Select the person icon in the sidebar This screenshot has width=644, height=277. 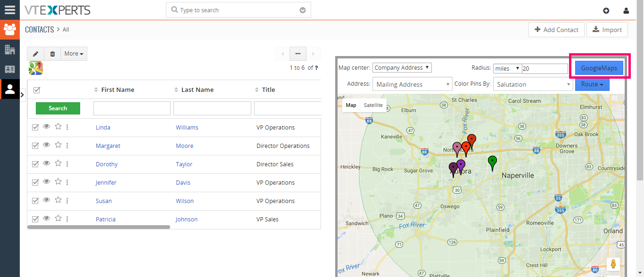click(10, 89)
